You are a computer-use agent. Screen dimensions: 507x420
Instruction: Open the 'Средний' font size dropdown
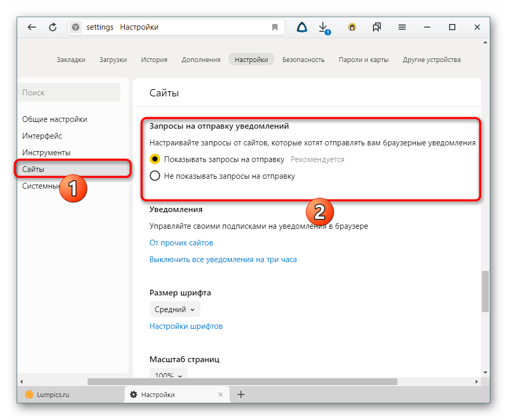coord(175,309)
